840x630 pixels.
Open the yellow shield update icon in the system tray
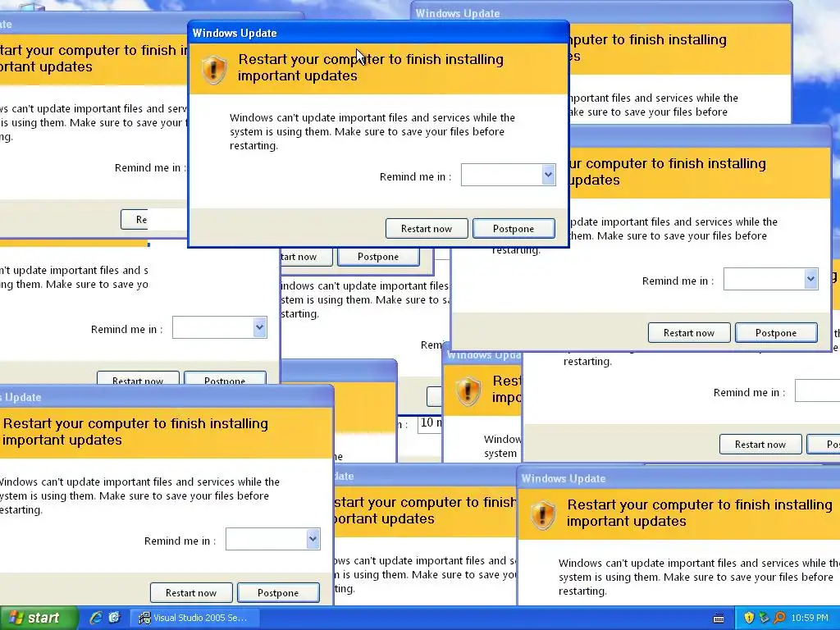tap(748, 618)
